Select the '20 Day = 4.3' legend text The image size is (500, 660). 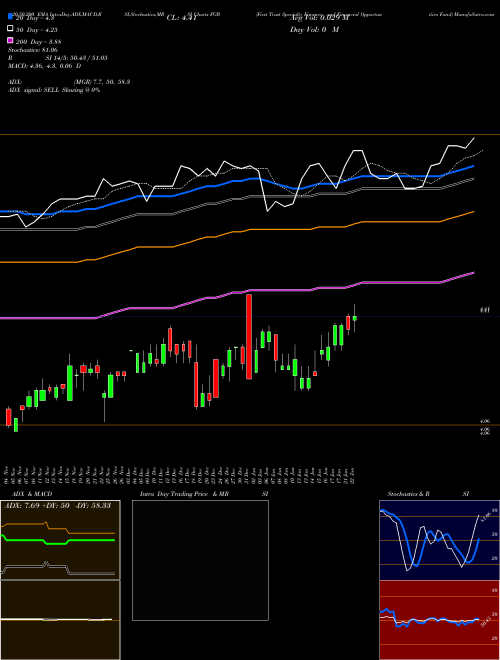35,18
